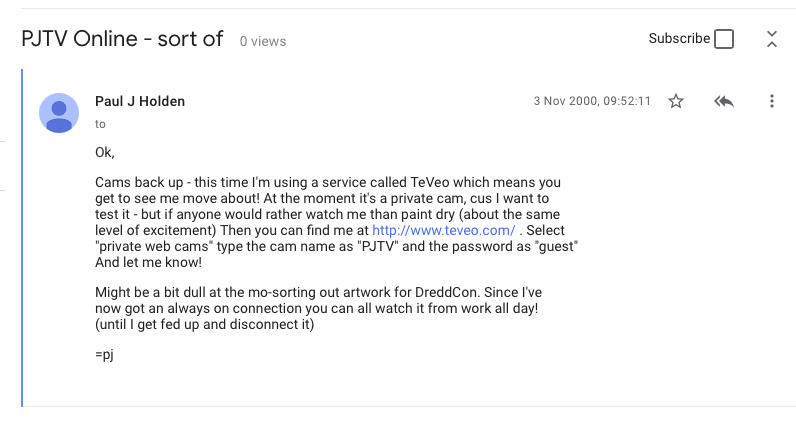Click the paragraph starting "Cams back up"
The image size is (796, 423).
pyautogui.click(x=337, y=222)
